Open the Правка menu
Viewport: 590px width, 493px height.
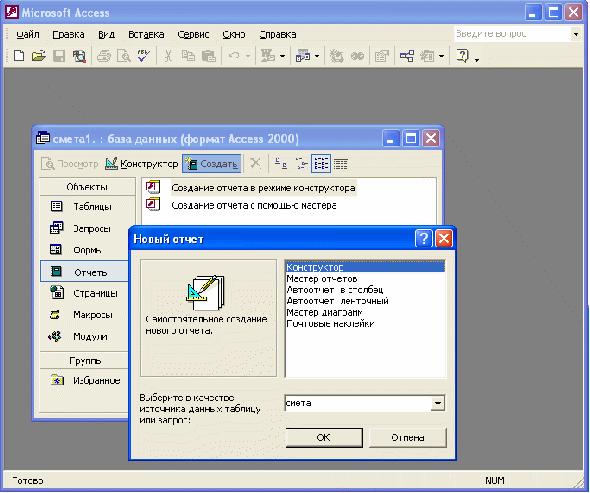tap(68, 35)
